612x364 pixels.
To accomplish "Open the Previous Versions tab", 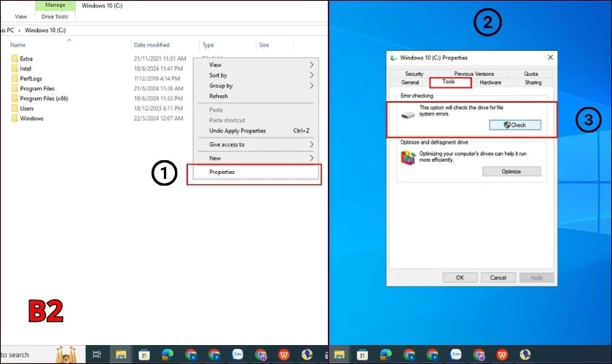I will (x=474, y=74).
